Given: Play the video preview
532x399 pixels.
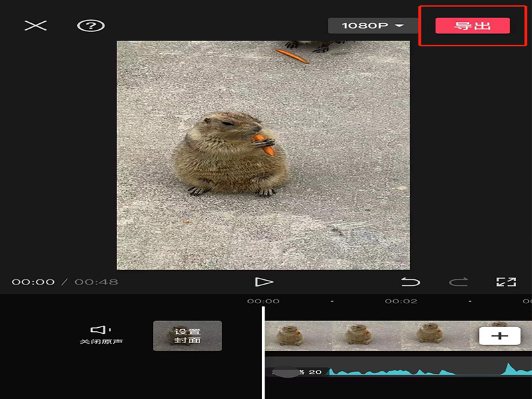Looking at the screenshot, I should pyautogui.click(x=264, y=282).
